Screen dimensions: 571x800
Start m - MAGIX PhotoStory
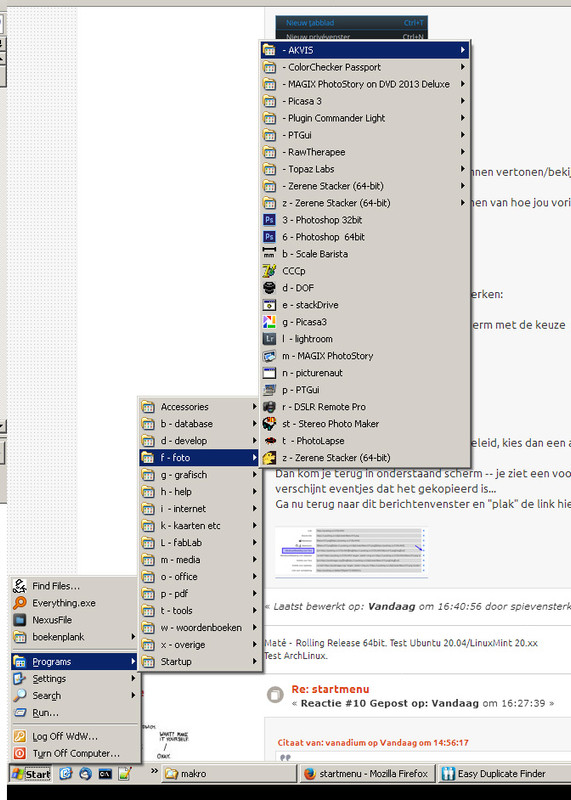tap(365, 356)
